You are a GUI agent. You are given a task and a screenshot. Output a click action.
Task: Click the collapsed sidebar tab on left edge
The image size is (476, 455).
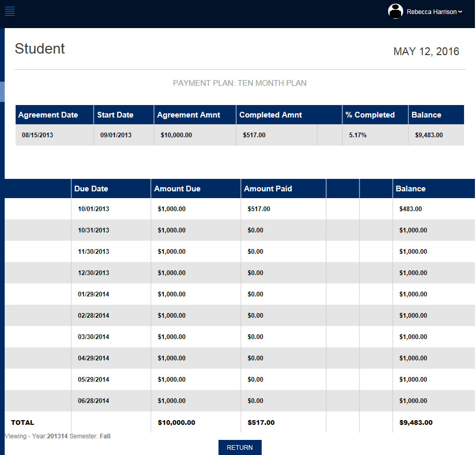pos(2,92)
